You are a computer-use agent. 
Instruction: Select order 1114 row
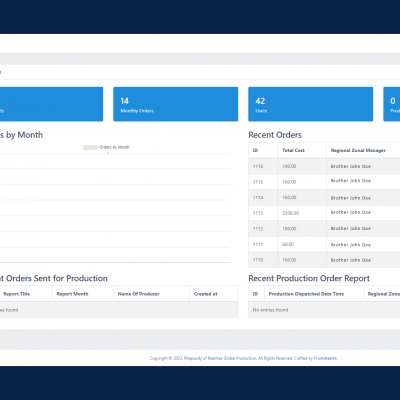[324, 198]
